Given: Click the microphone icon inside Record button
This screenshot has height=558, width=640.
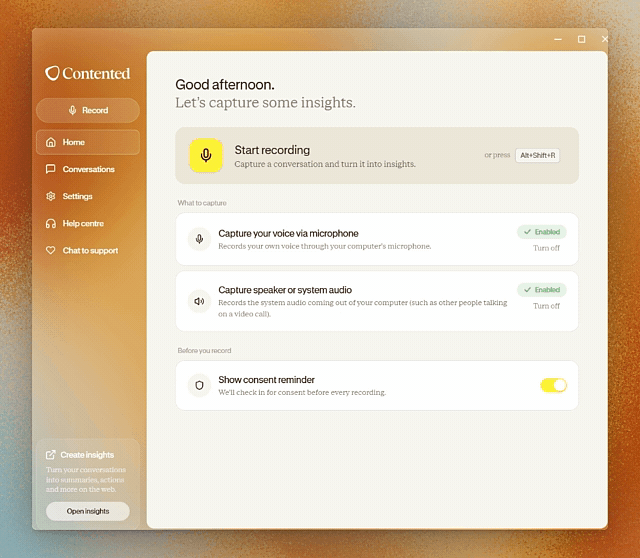Looking at the screenshot, I should 73,110.
